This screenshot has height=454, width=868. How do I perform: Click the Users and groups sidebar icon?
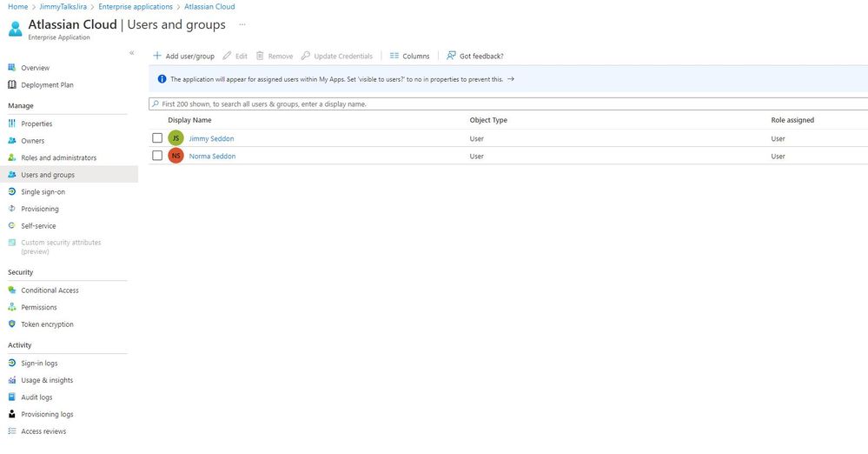(x=11, y=175)
